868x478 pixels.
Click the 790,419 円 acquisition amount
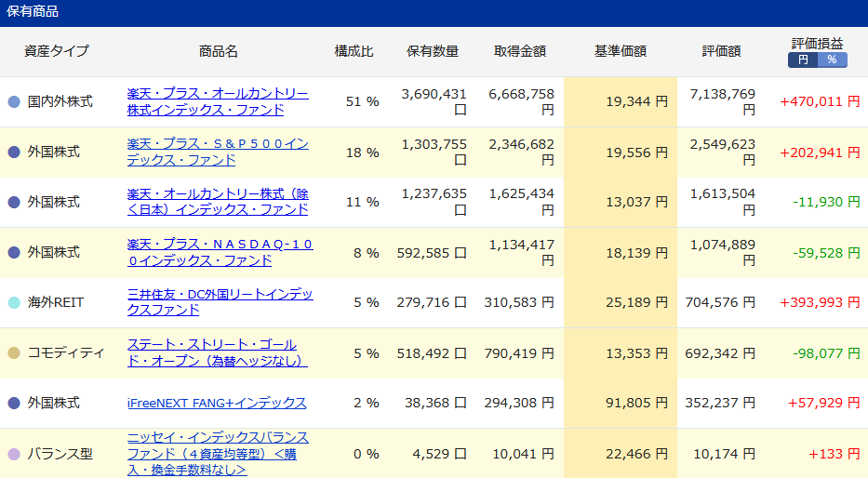[519, 353]
